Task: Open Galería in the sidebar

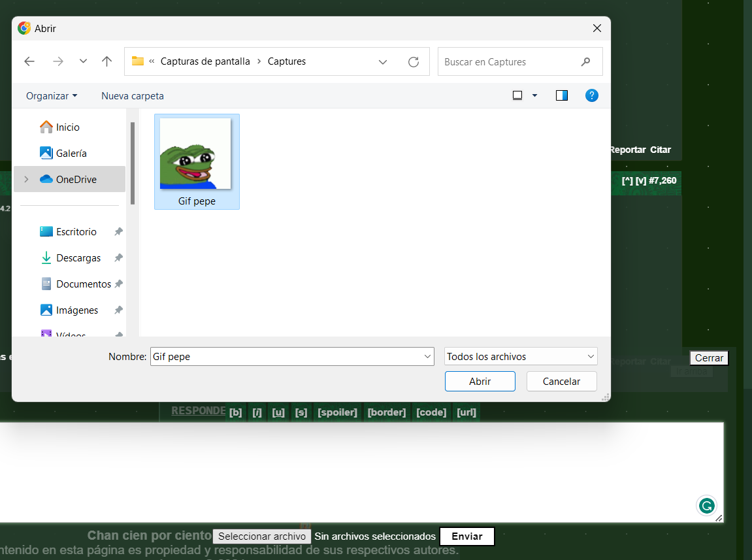Action: (x=71, y=154)
